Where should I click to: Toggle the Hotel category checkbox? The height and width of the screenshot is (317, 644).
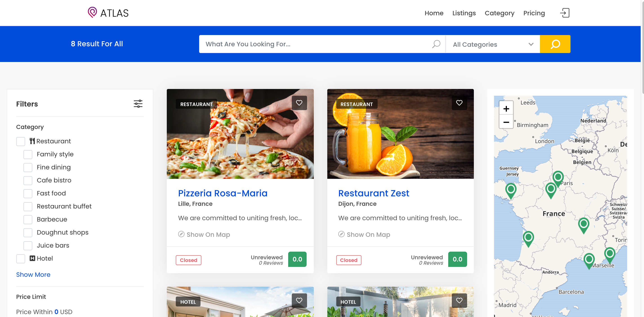pyautogui.click(x=21, y=259)
